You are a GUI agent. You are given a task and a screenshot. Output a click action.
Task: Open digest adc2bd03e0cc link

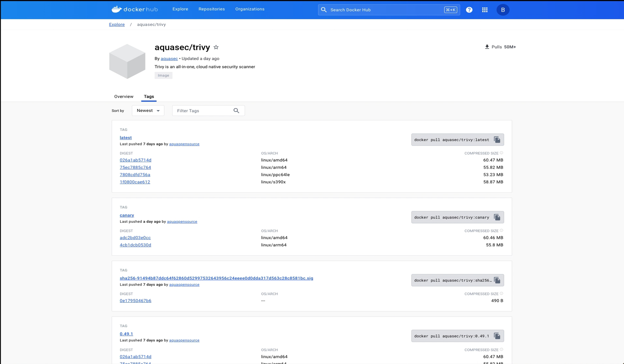135,238
